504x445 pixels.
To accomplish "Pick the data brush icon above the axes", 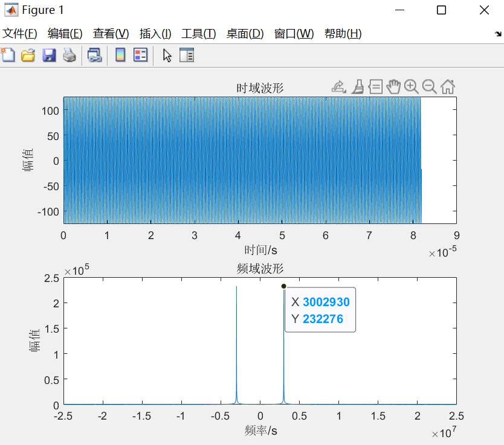I will (358, 87).
